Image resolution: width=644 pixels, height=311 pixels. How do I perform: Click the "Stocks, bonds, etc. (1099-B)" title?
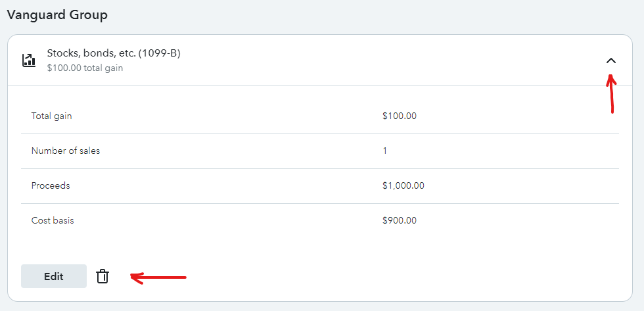pos(114,53)
